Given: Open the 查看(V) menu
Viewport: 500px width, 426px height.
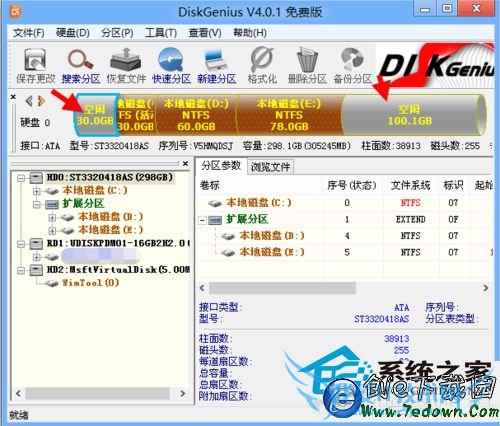Looking at the screenshot, I should (x=205, y=33).
